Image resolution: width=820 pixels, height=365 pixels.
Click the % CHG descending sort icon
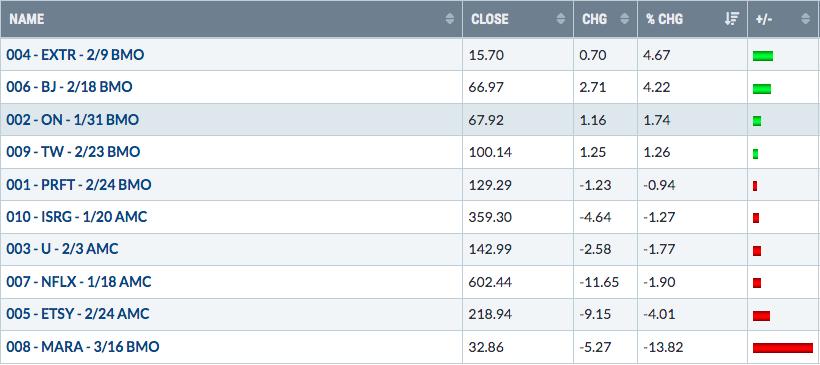(x=732, y=19)
